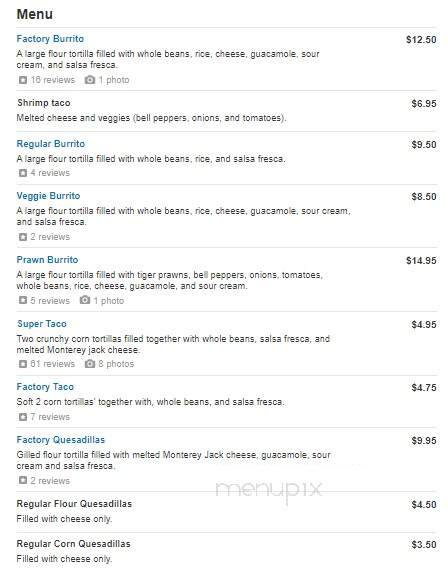This screenshot has width=448, height=572.
Task: Click the star icon beside Factory Burrito reviews
Action: (x=23, y=80)
